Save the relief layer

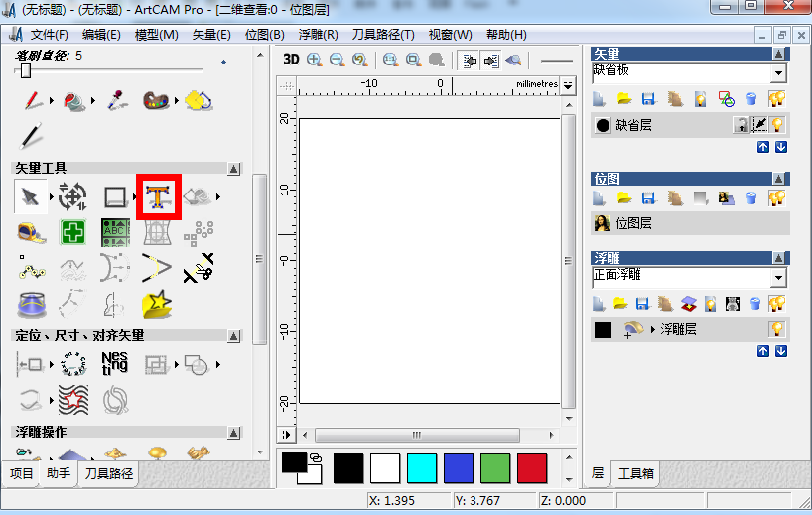click(x=642, y=304)
